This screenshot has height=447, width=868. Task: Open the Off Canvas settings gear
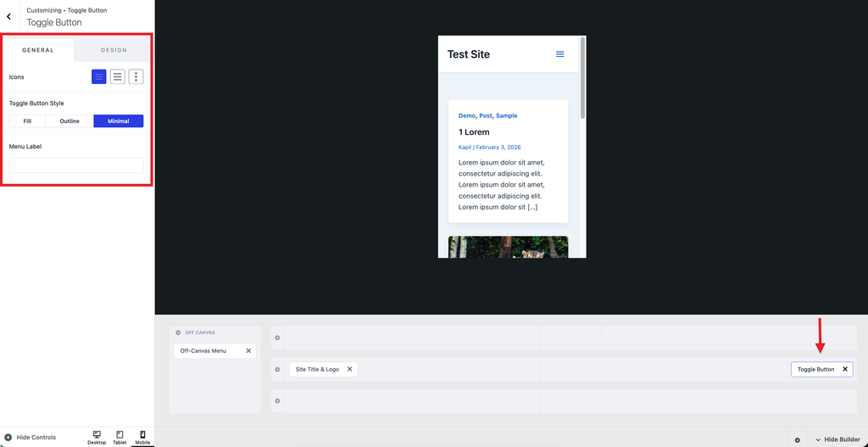(178, 332)
